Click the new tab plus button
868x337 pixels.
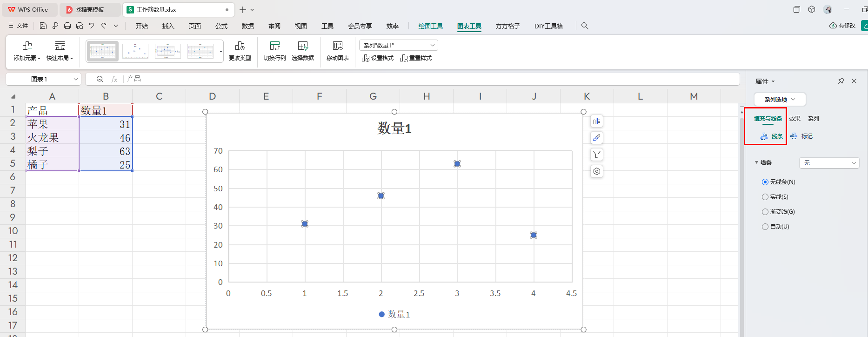tap(243, 9)
